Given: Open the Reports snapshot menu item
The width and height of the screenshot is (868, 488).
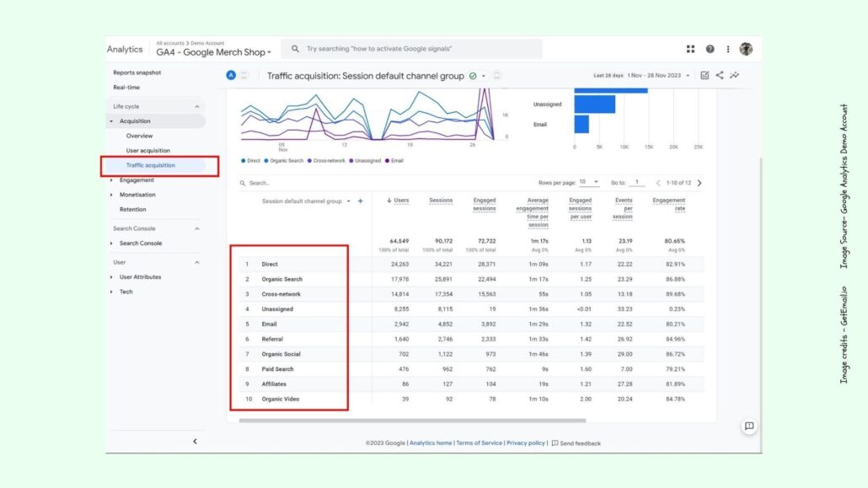Looking at the screenshot, I should pyautogui.click(x=137, y=72).
